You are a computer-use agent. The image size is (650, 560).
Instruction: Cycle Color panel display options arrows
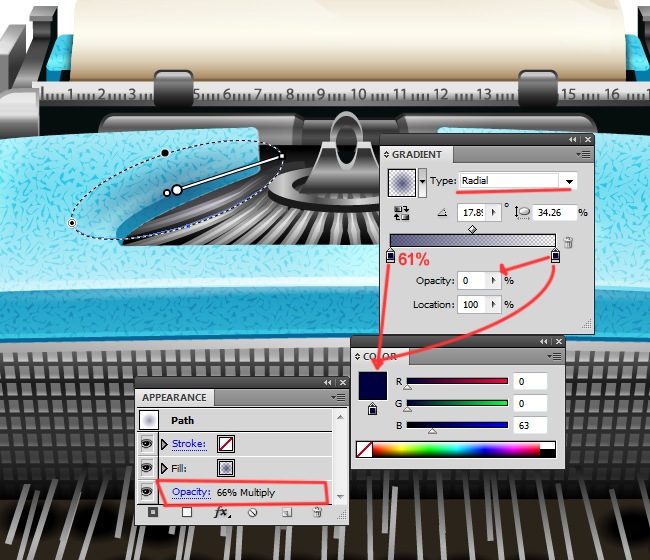(357, 356)
